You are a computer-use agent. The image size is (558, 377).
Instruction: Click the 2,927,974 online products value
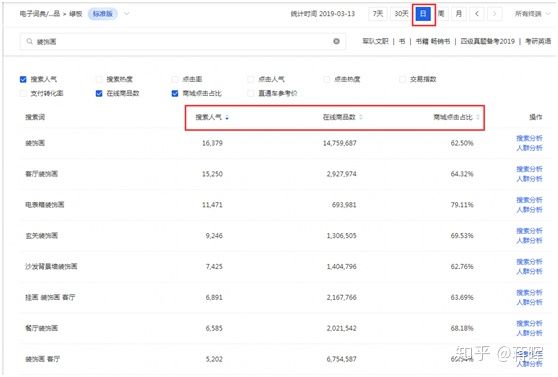341,174
